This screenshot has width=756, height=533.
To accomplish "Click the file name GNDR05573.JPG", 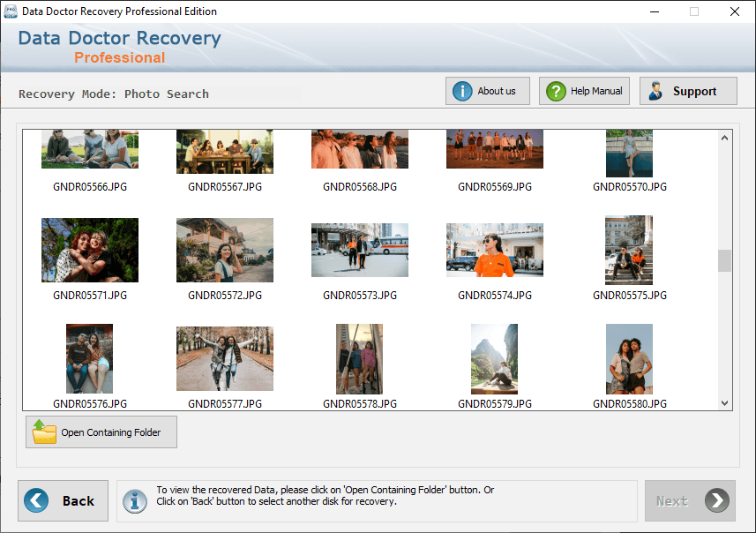I will coord(360,296).
